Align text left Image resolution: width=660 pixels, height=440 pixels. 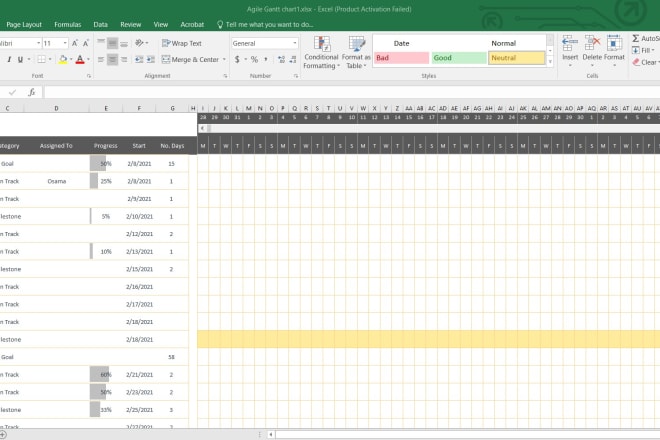tap(101, 59)
